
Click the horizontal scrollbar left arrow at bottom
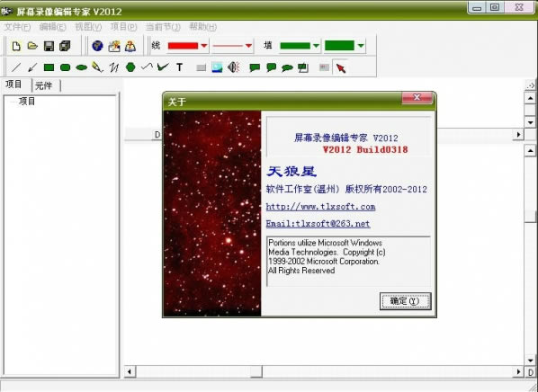coord(130,371)
